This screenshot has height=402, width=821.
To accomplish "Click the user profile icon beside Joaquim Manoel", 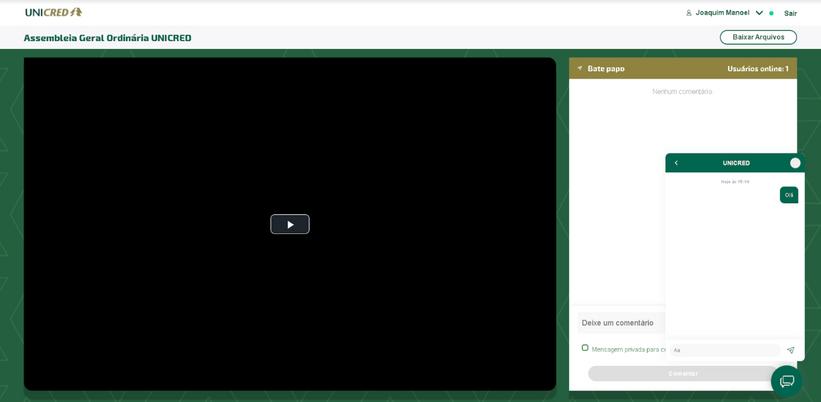I will pyautogui.click(x=689, y=13).
